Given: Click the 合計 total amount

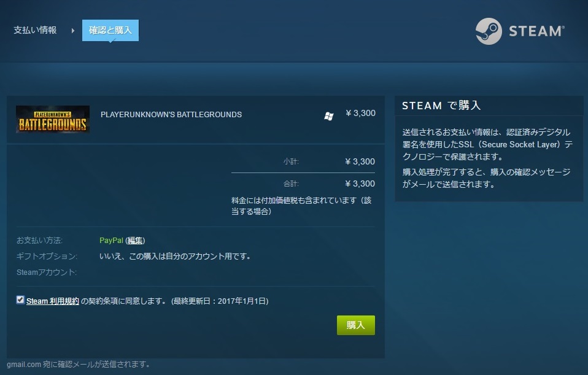Looking at the screenshot, I should point(360,184).
